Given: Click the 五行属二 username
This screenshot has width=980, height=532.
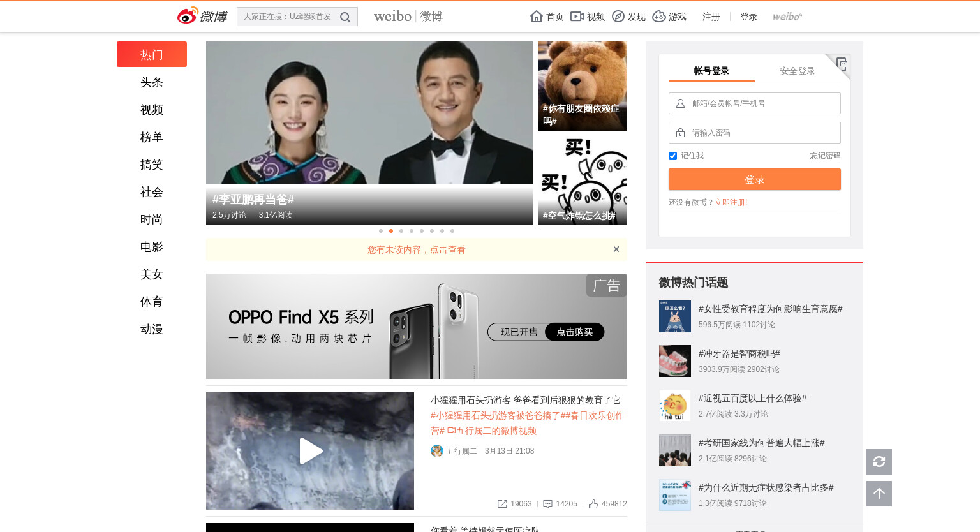Looking at the screenshot, I should pos(462,451).
